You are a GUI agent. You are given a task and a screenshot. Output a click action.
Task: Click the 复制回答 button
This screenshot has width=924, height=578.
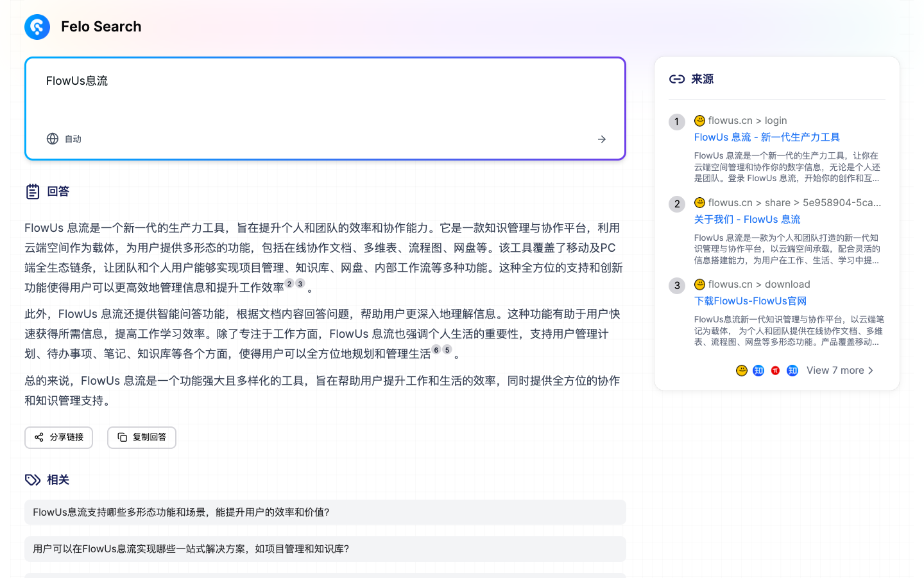point(141,437)
